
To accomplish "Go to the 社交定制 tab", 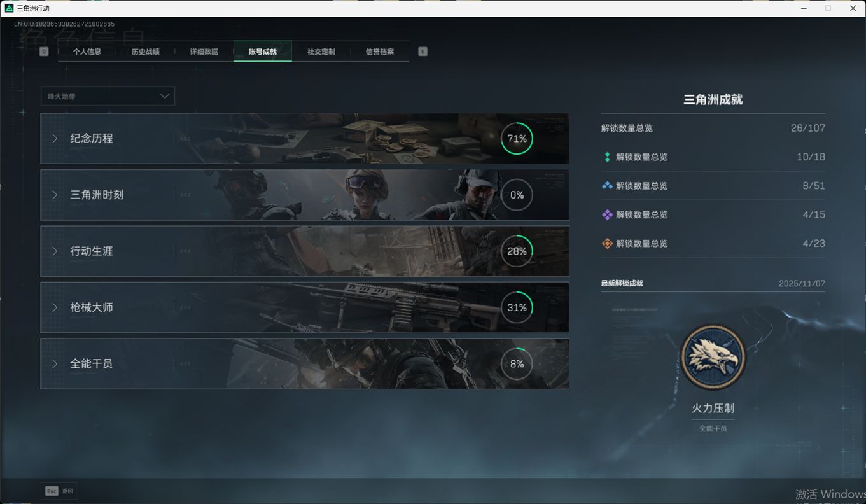I will pyautogui.click(x=321, y=52).
